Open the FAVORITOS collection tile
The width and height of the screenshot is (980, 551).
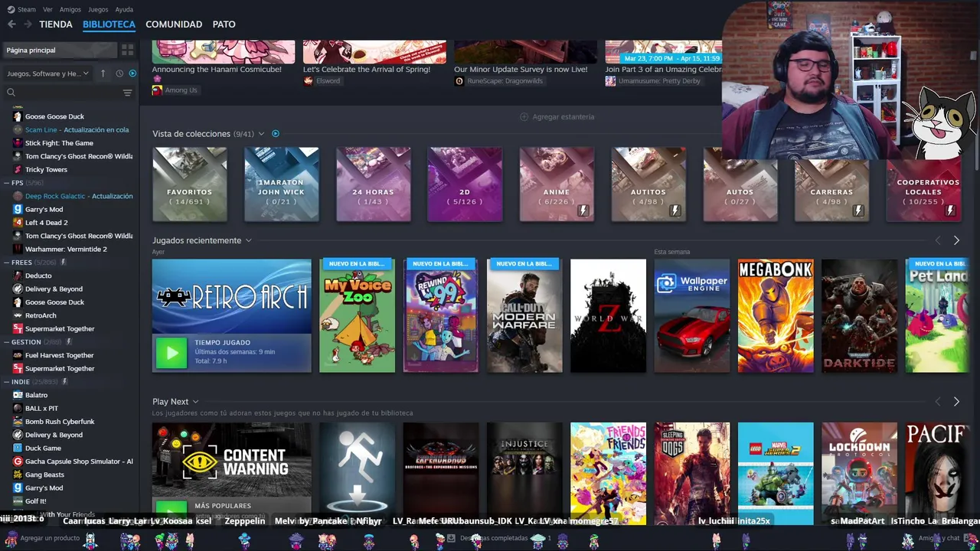[x=189, y=184]
